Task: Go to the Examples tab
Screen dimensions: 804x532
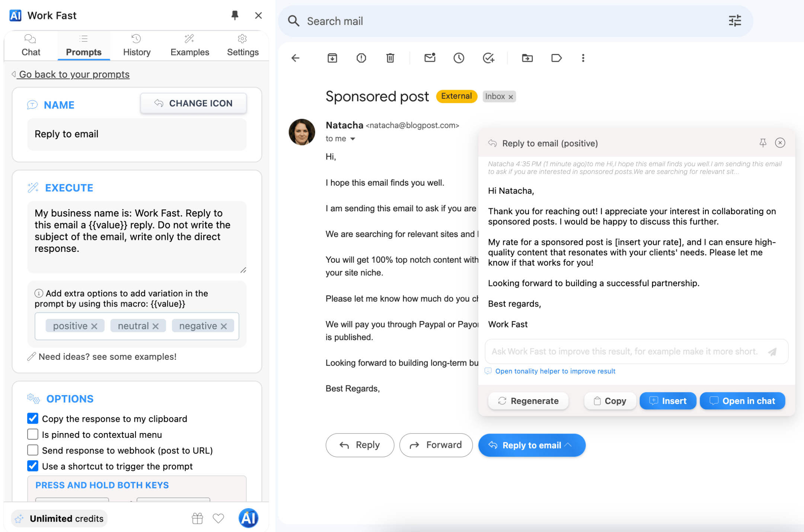Action: (190, 46)
